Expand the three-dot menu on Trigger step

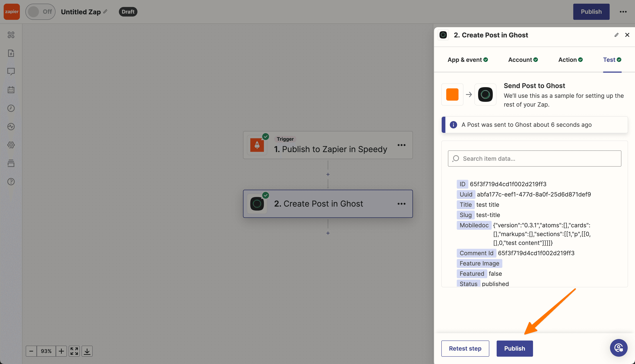pyautogui.click(x=401, y=145)
